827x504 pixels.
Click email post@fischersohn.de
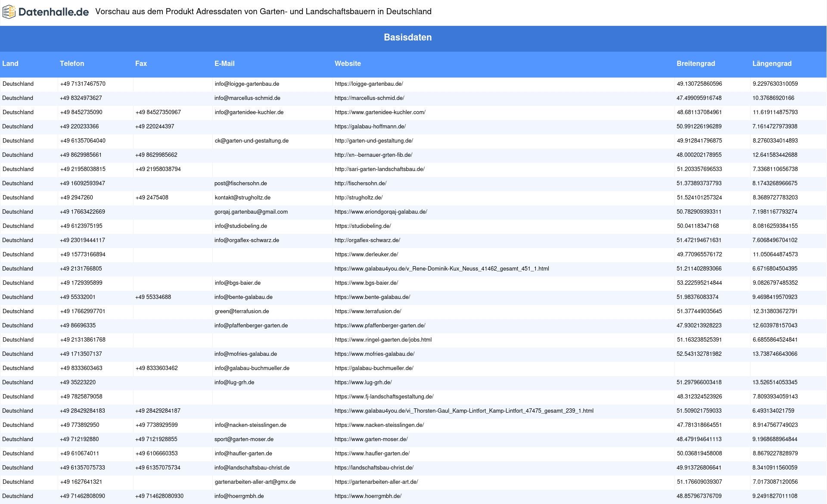click(241, 184)
